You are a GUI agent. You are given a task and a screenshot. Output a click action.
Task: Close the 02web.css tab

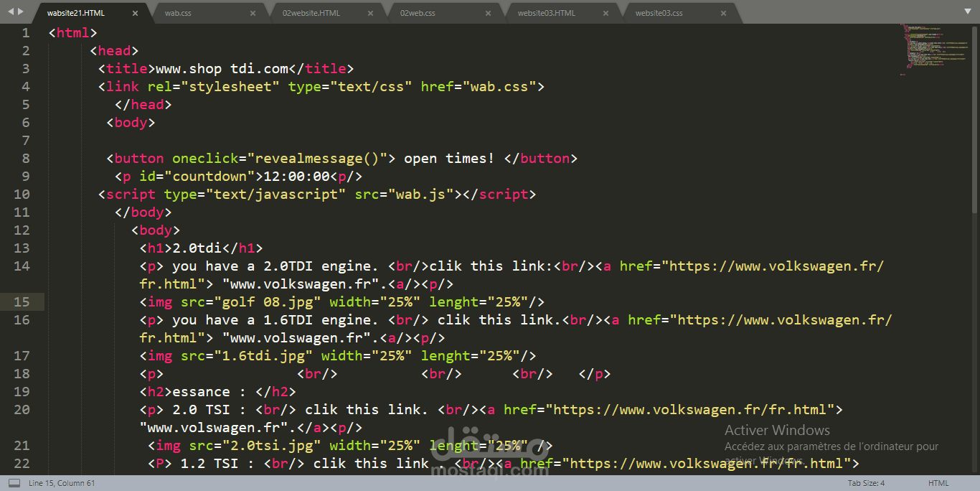488,13
